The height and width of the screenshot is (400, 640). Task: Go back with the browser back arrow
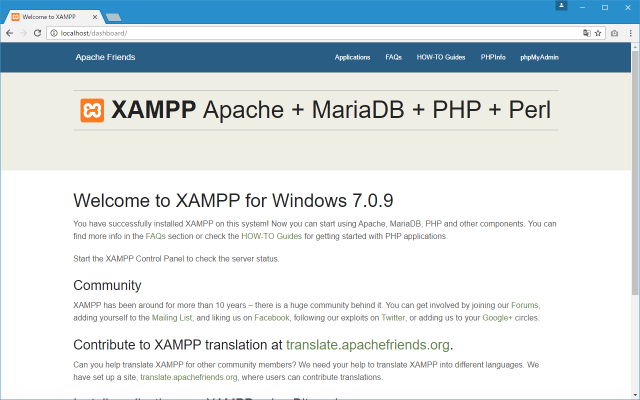(9, 33)
